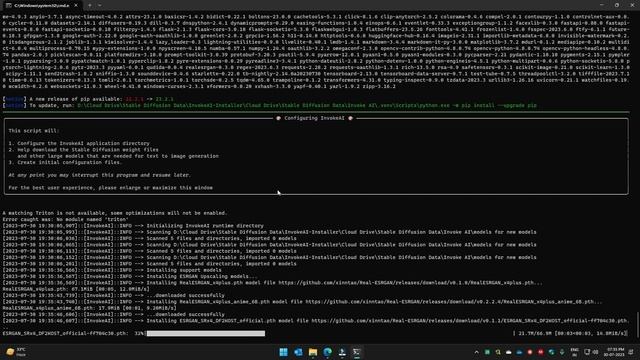This screenshot has width=640, height=360.
Task: Click the pip upgrade command line
Action: [307, 105]
